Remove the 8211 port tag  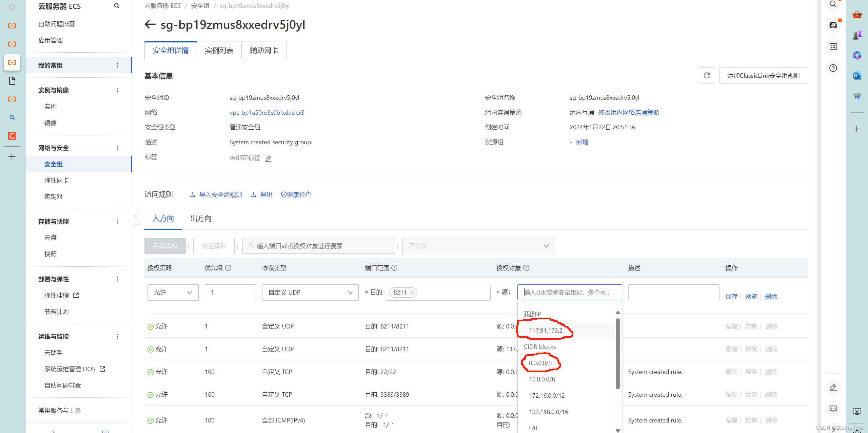412,293
